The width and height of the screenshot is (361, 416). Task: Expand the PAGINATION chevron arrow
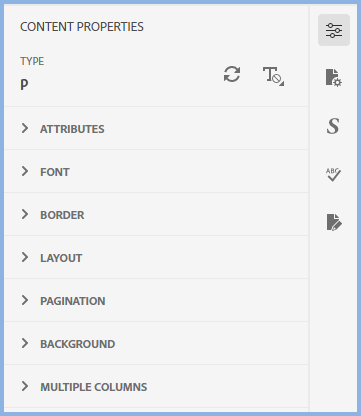(x=25, y=300)
